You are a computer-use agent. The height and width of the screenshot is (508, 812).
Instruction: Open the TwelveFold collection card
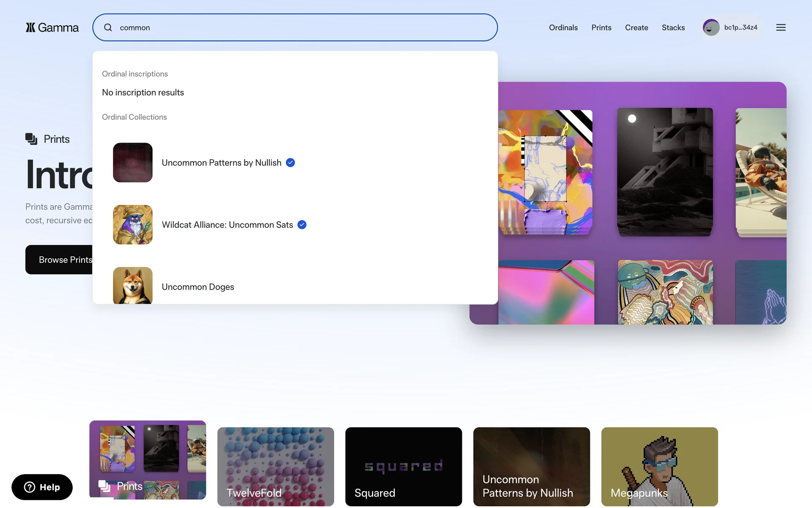click(275, 467)
